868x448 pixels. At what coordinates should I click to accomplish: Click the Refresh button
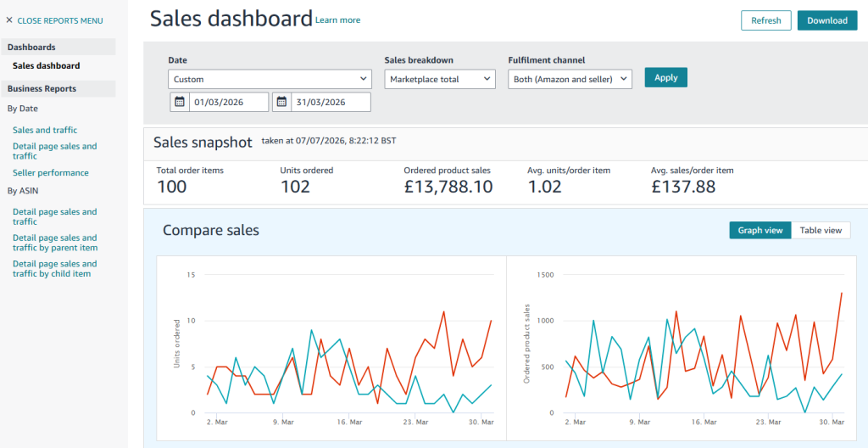tap(766, 20)
